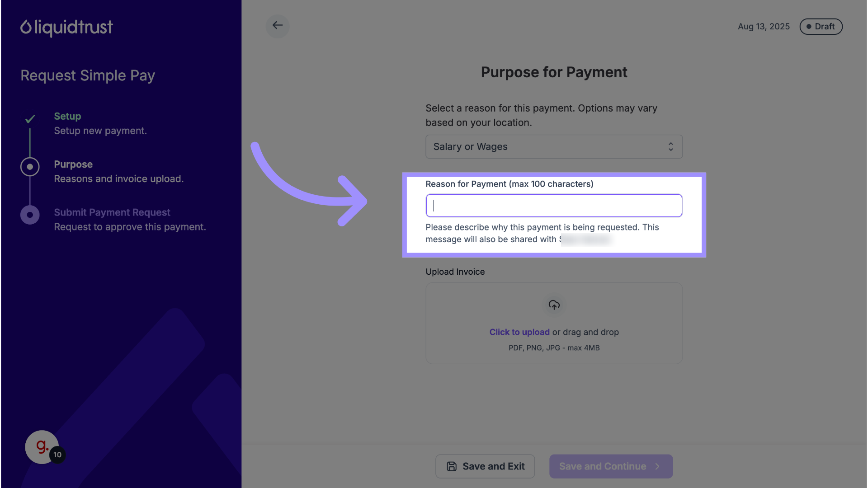Screen dimensions: 868x488
Task: Go to the Setup step
Action: [x=67, y=117]
